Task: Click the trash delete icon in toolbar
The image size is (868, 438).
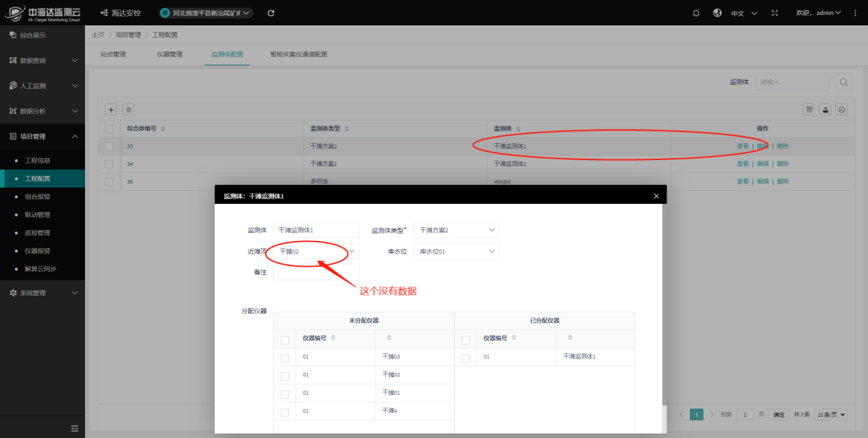Action: click(128, 109)
